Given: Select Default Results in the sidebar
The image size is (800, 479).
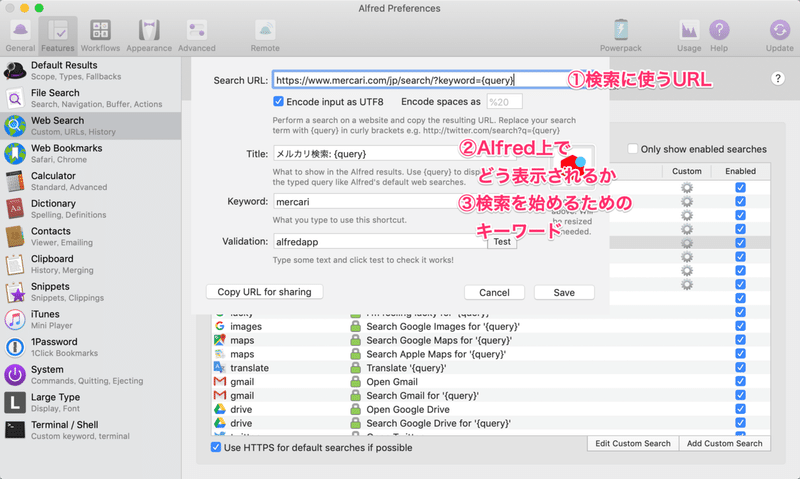Looking at the screenshot, I should pos(91,70).
